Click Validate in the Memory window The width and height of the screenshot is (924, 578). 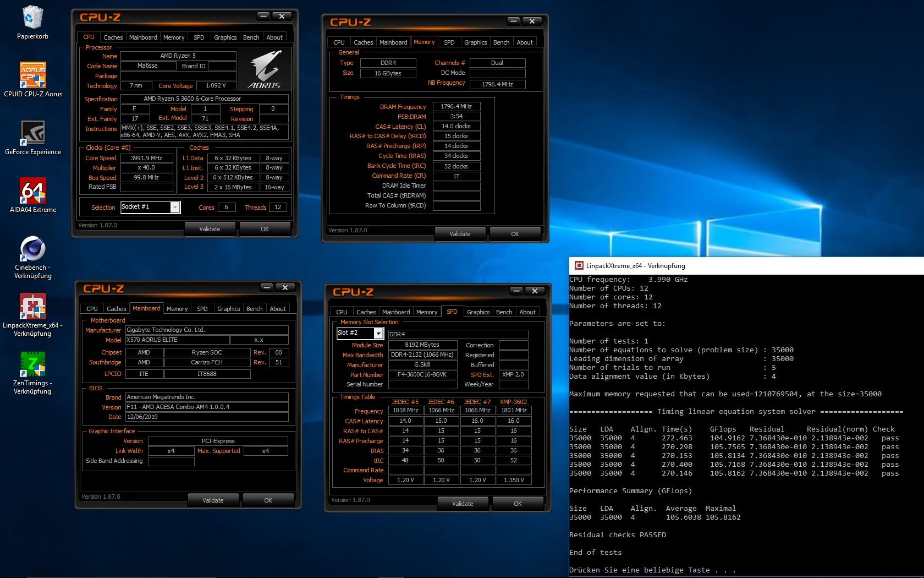460,234
